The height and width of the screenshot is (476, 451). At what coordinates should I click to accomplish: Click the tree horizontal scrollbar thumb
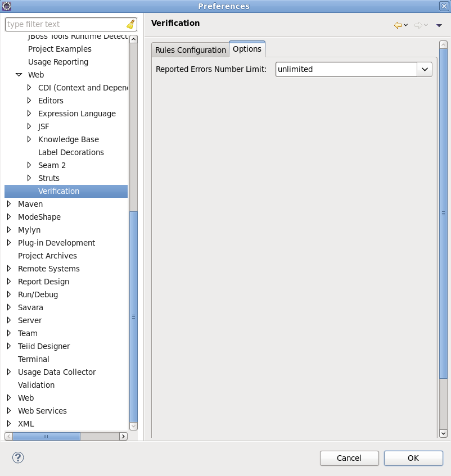(x=46, y=436)
